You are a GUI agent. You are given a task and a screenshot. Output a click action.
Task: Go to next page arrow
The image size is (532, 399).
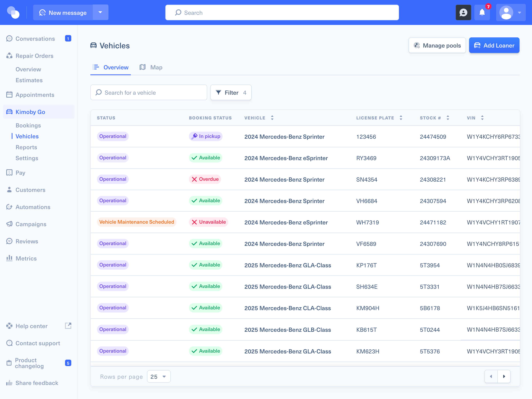pyautogui.click(x=504, y=376)
